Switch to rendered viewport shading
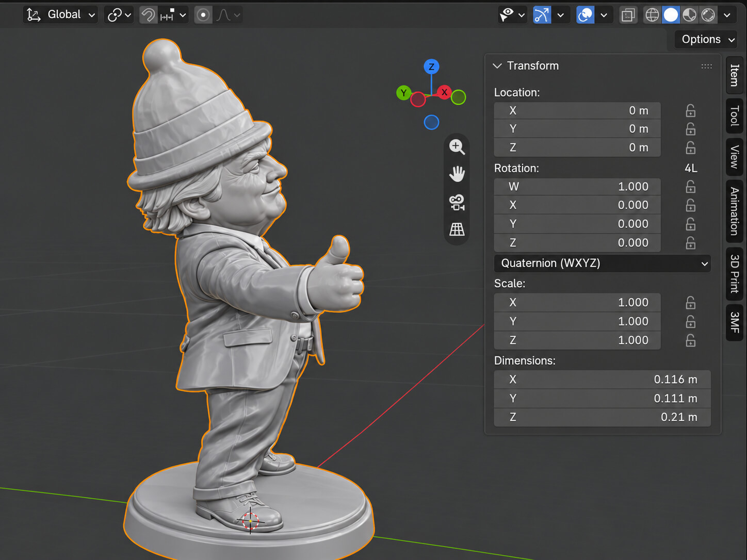Image resolution: width=747 pixels, height=560 pixels. pos(708,14)
